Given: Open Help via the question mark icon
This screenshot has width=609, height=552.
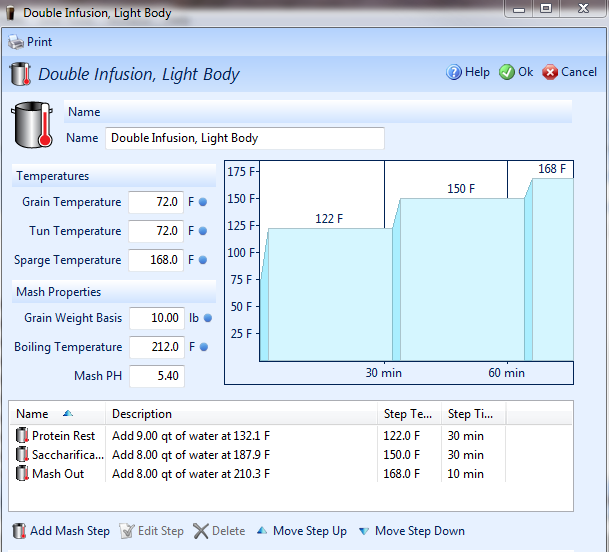Looking at the screenshot, I should pos(453,72).
